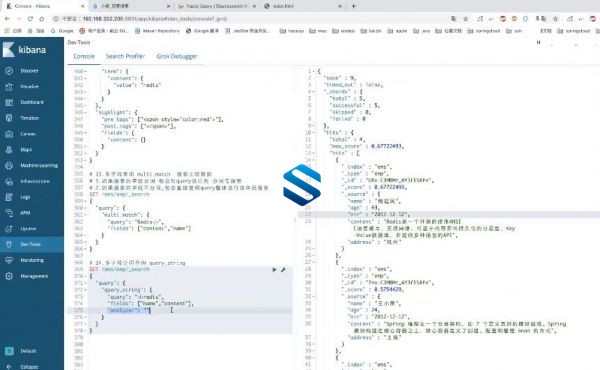Click the query_string comment on line 368
This screenshot has height=370, width=600.
click(137, 263)
